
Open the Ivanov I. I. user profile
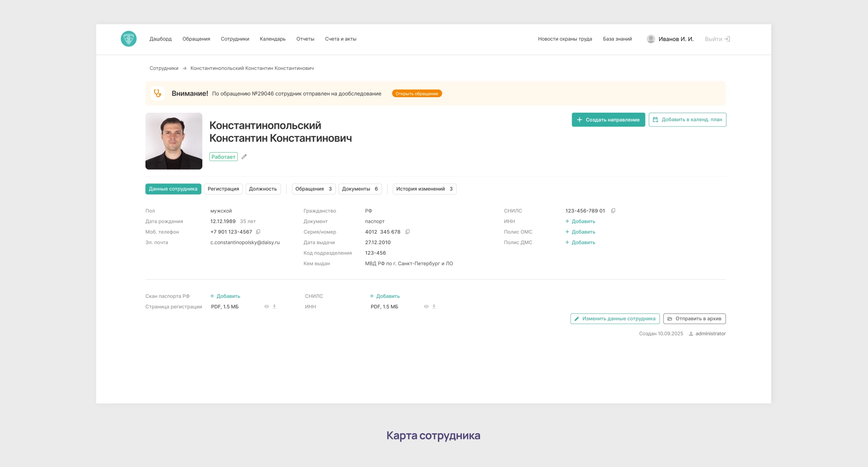coord(670,39)
